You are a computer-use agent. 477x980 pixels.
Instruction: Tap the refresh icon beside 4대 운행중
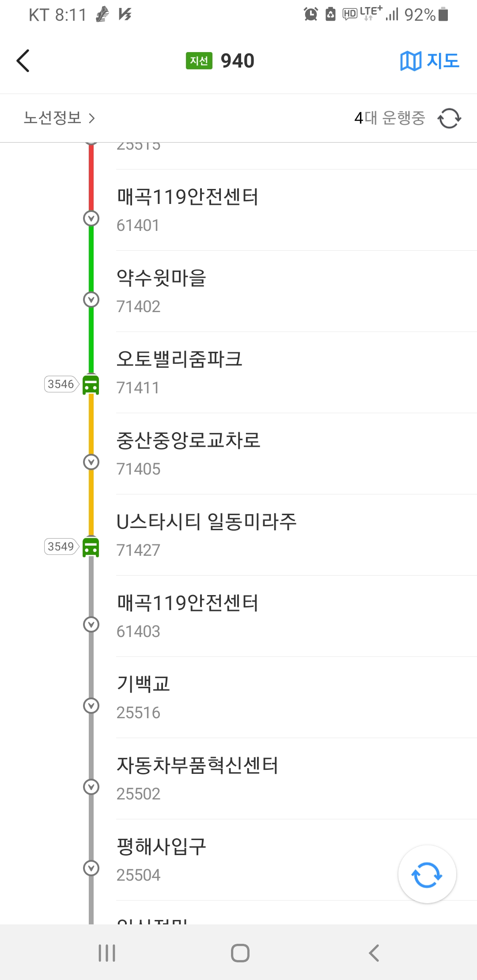click(x=449, y=118)
